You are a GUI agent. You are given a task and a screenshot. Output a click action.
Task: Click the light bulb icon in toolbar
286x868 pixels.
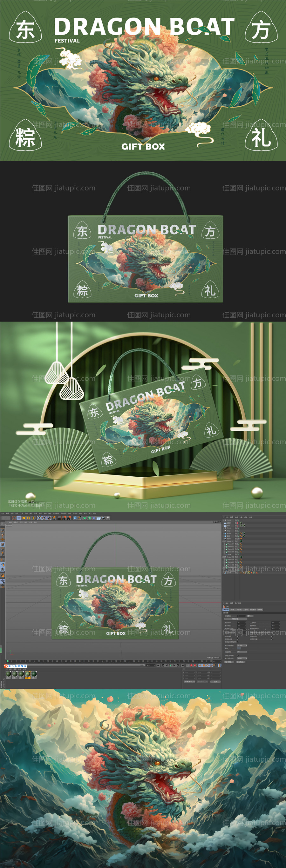(108, 518)
